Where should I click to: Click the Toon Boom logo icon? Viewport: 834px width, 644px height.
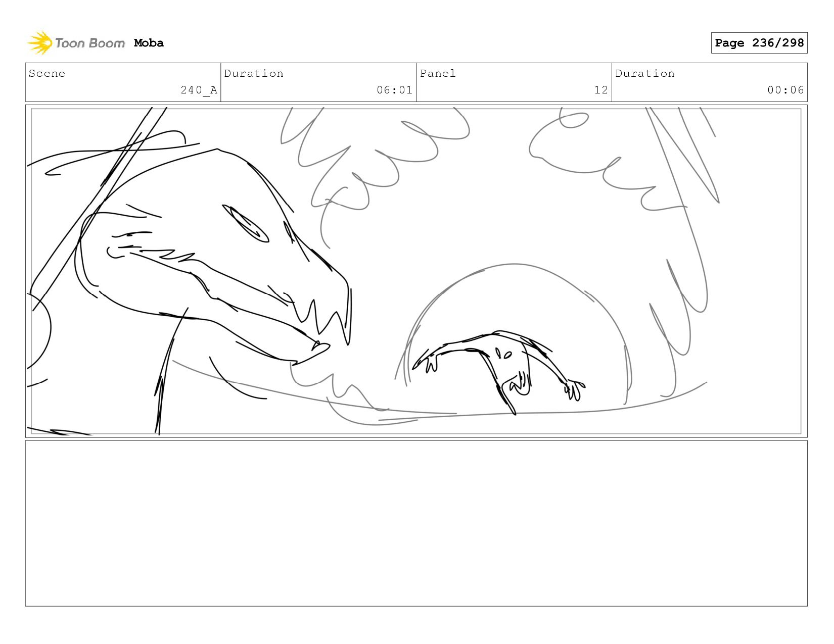40,43
